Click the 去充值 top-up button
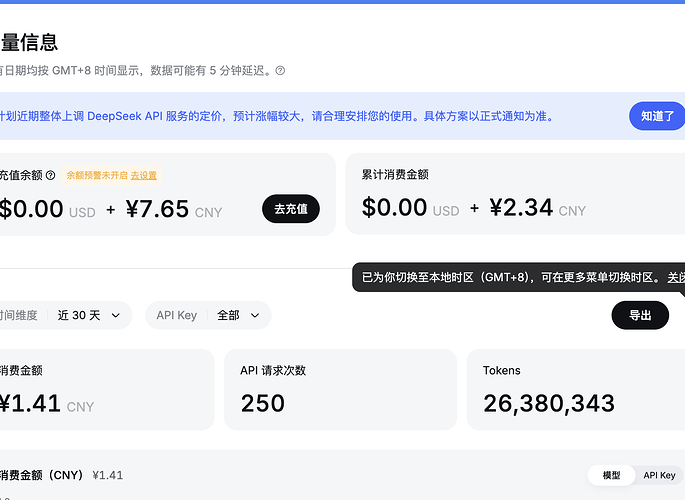685x500 pixels. click(291, 209)
